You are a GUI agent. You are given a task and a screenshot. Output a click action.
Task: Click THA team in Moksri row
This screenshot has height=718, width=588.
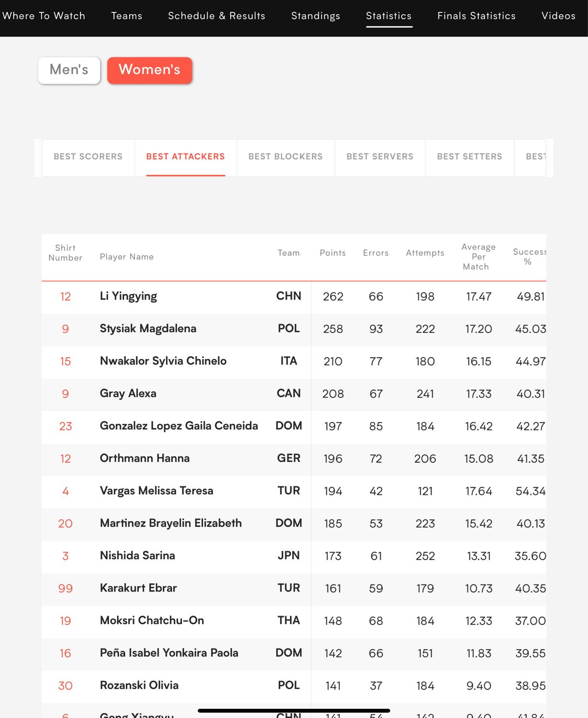289,621
